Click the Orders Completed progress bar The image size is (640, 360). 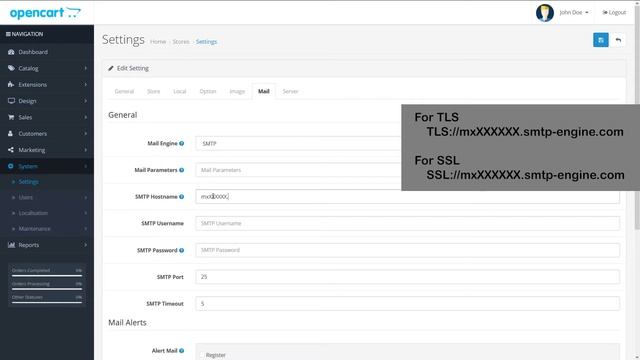(x=47, y=276)
